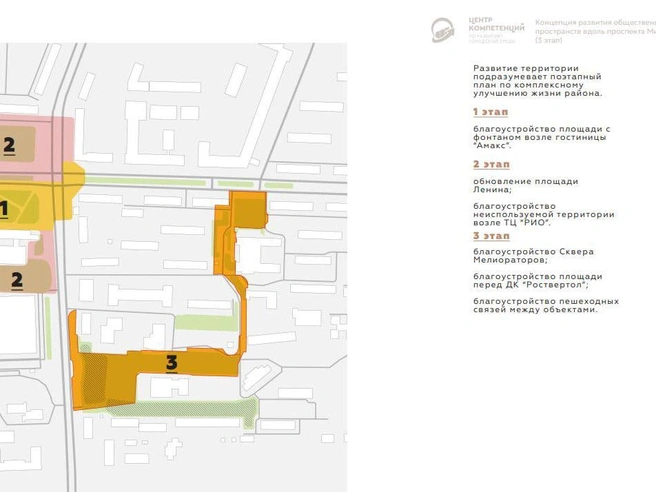Click the orange block near the top road

249,209
